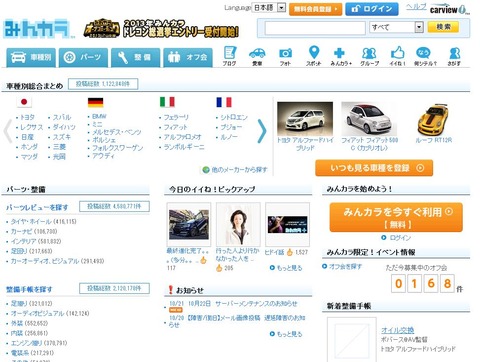Open the 整備手帳を探す link
Viewport: 480px width, 362px height.
point(29,289)
